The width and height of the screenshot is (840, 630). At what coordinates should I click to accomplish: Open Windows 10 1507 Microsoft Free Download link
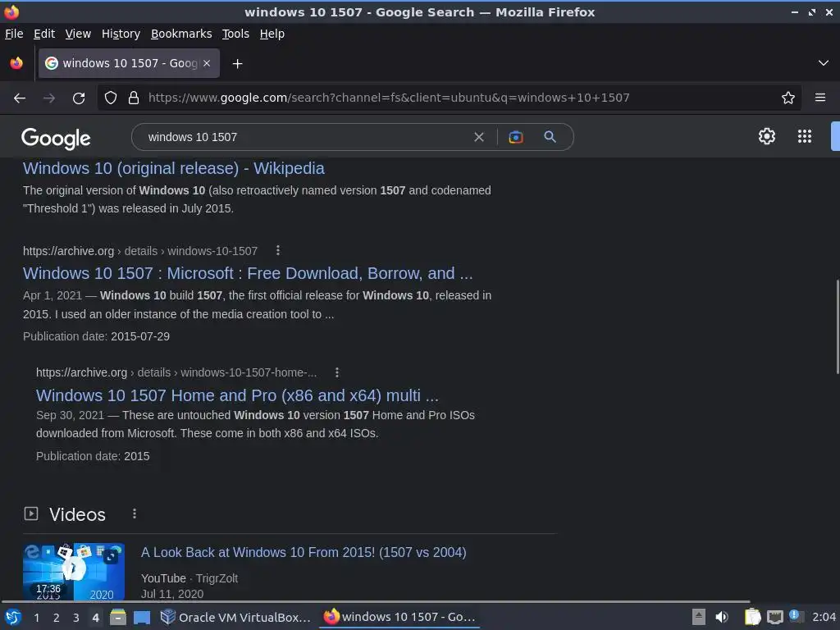pos(248,273)
